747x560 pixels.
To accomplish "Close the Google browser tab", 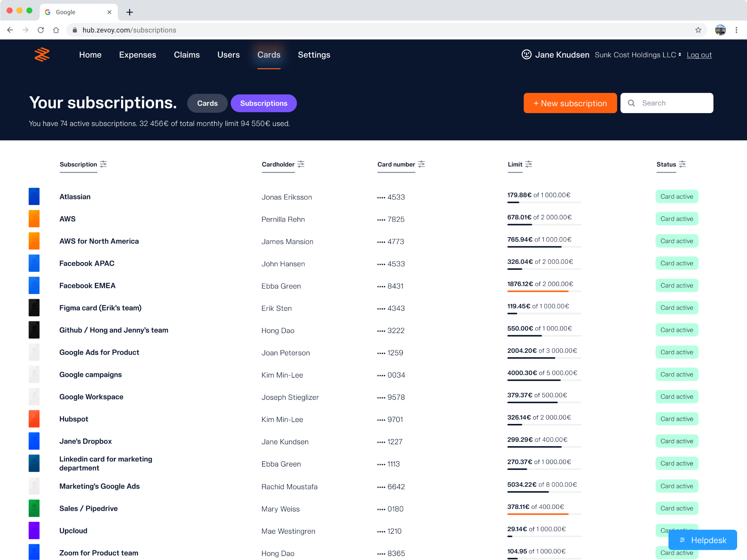I will pos(109,12).
